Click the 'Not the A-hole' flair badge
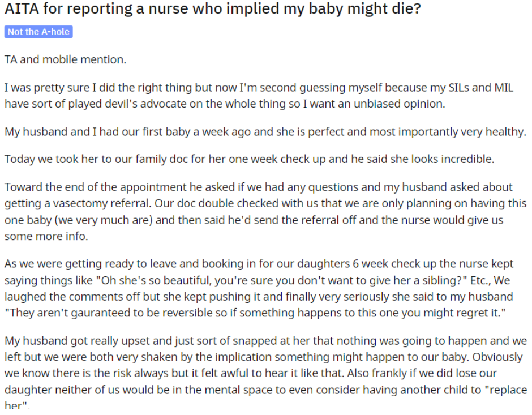The width and height of the screenshot is (532, 415). tap(38, 32)
